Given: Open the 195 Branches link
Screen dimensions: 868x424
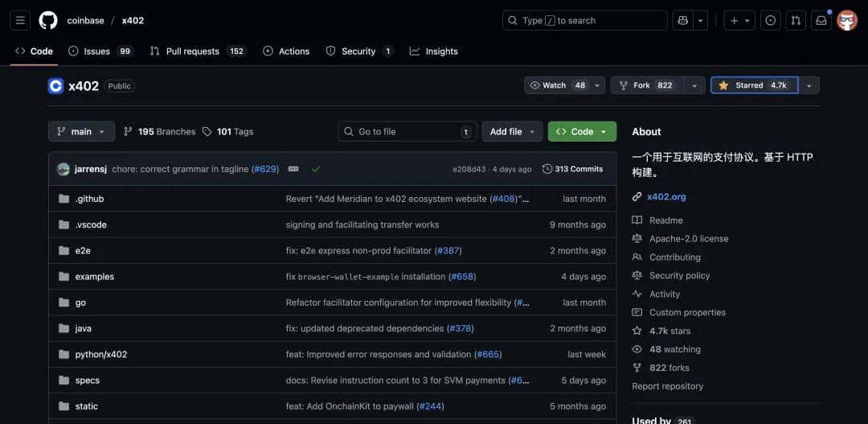Looking at the screenshot, I should (x=159, y=131).
